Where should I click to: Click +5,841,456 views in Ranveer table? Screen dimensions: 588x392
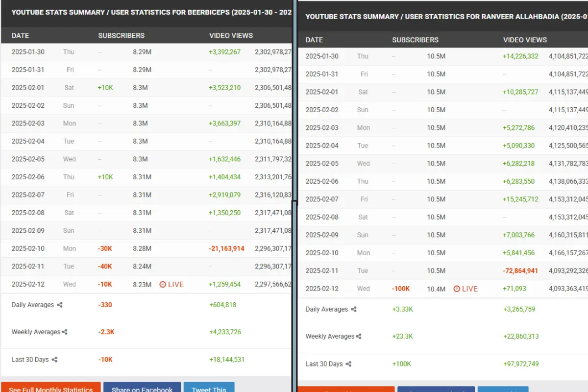(x=518, y=253)
